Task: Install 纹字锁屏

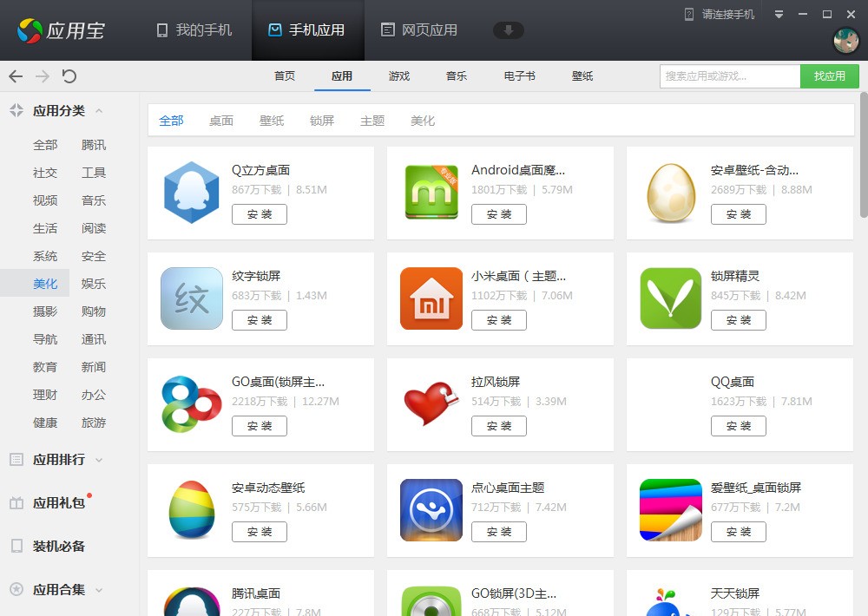Action: tap(260, 320)
